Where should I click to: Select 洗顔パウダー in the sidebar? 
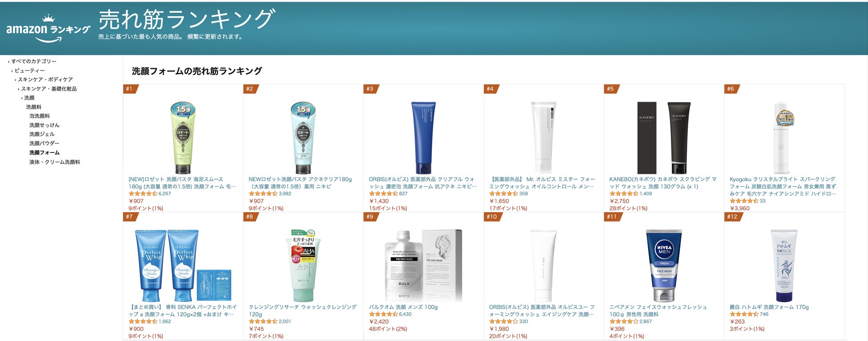tap(44, 143)
